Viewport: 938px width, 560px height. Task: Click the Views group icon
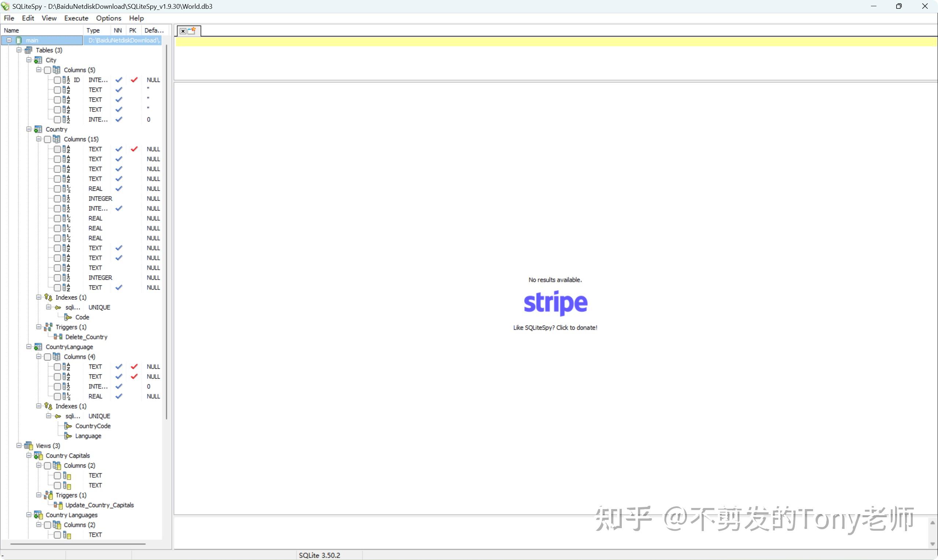28,446
